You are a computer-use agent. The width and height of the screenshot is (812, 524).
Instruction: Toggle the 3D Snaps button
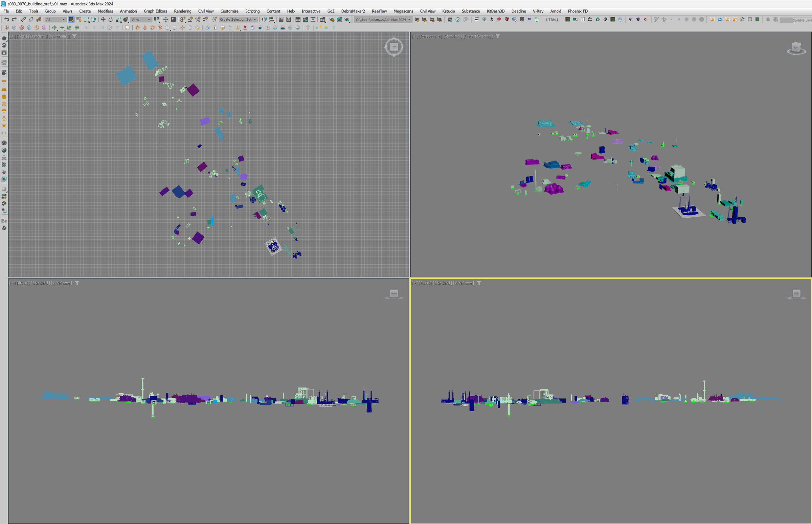coord(183,19)
